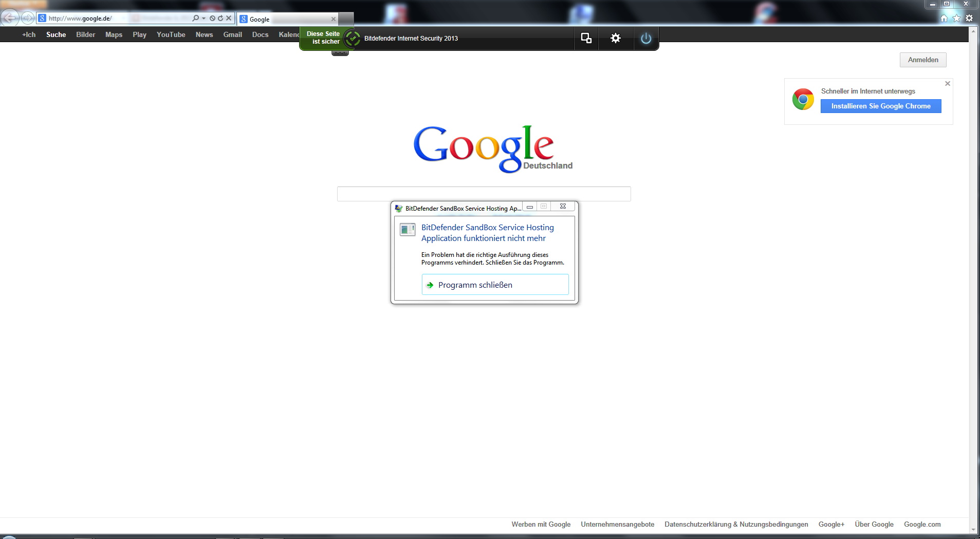Viewport: 980px width, 539px height.
Task: Click the program icon beside the dialog error heading
Action: tap(408, 230)
